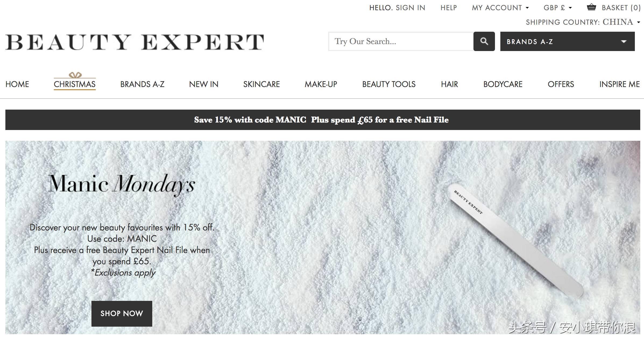
Task: Open the Make-Up category
Action: click(x=321, y=84)
